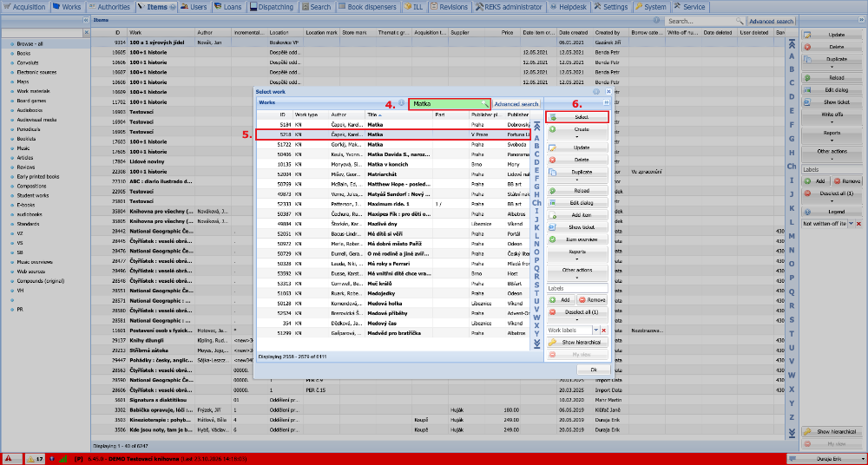Viewport: 868px width, 465px height.
Task: Click Remove label button in Select work dialog
Action: [592, 299]
